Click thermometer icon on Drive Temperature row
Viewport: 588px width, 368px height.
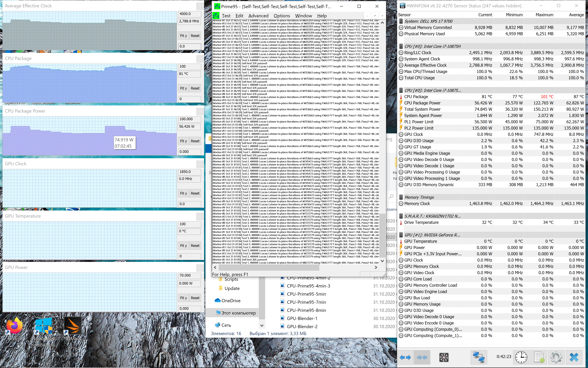tap(401, 222)
